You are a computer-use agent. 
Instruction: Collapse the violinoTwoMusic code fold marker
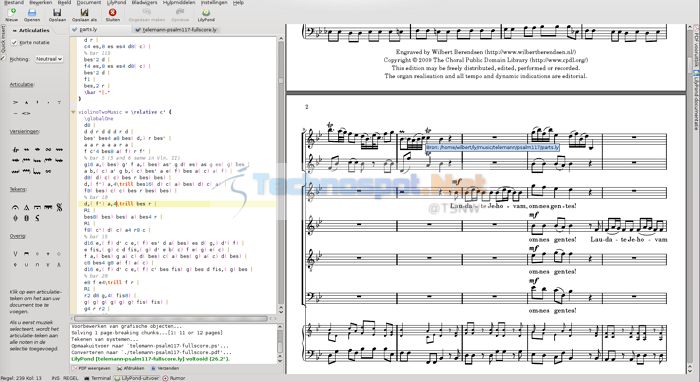(73, 112)
